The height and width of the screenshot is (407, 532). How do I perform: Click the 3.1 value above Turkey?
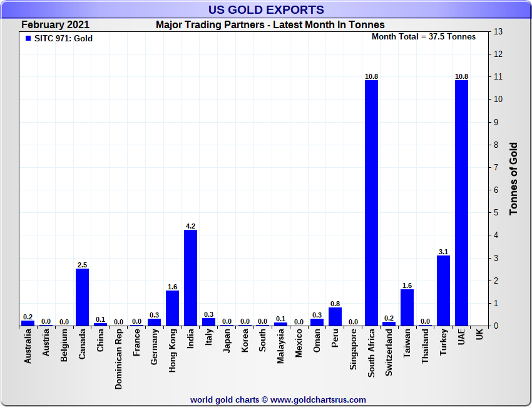coord(444,252)
